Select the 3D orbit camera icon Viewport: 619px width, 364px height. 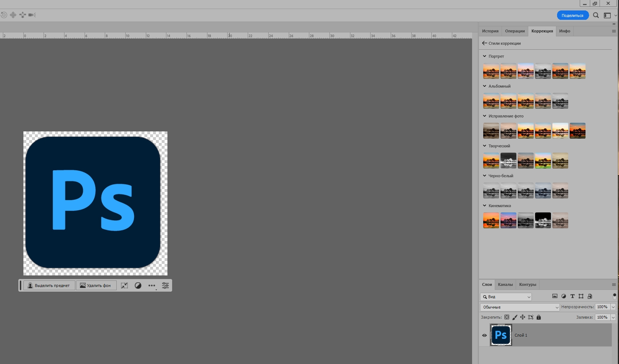point(4,15)
